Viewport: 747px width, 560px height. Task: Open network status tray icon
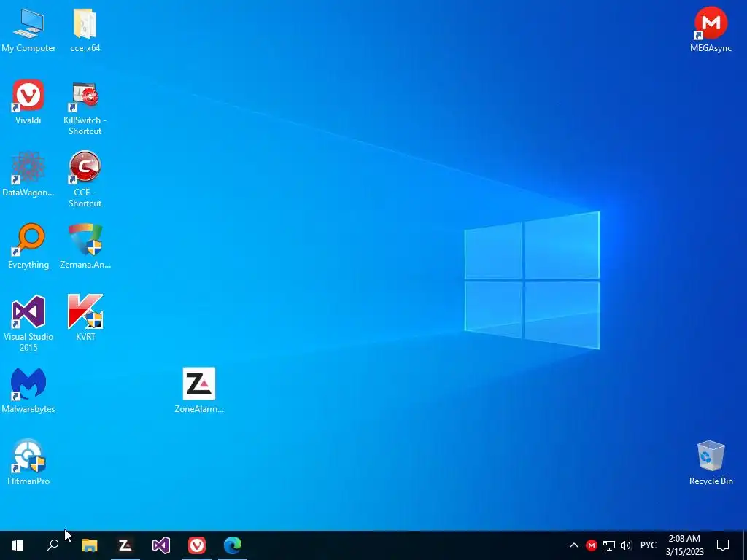609,545
